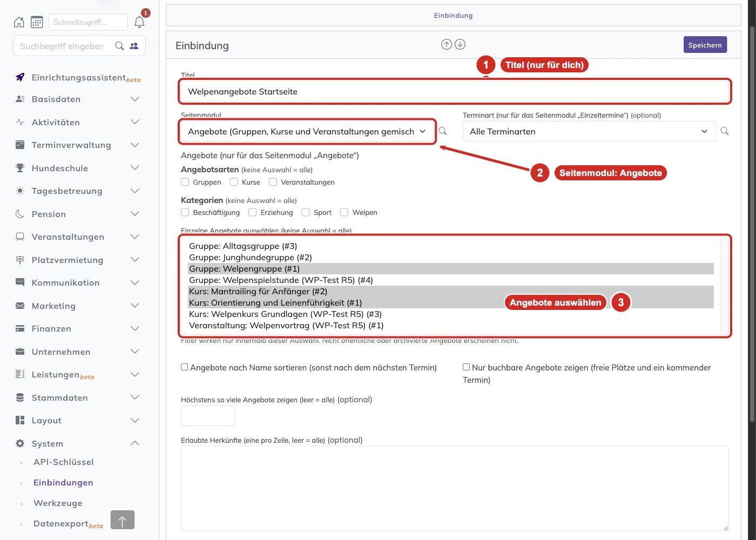Click the Marketing envelope icon
This screenshot has height=540, width=756.
coord(20,306)
